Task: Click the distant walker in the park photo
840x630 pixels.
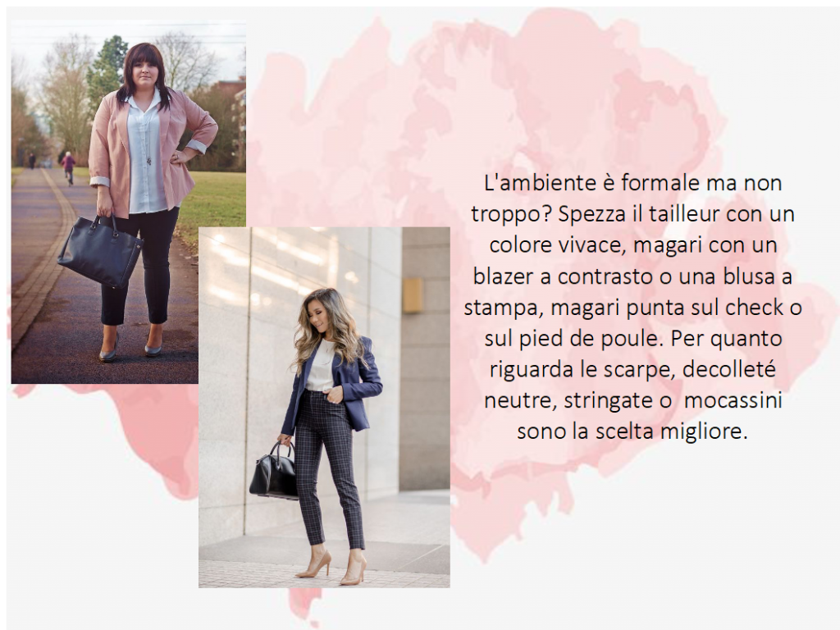Action: (68, 167)
